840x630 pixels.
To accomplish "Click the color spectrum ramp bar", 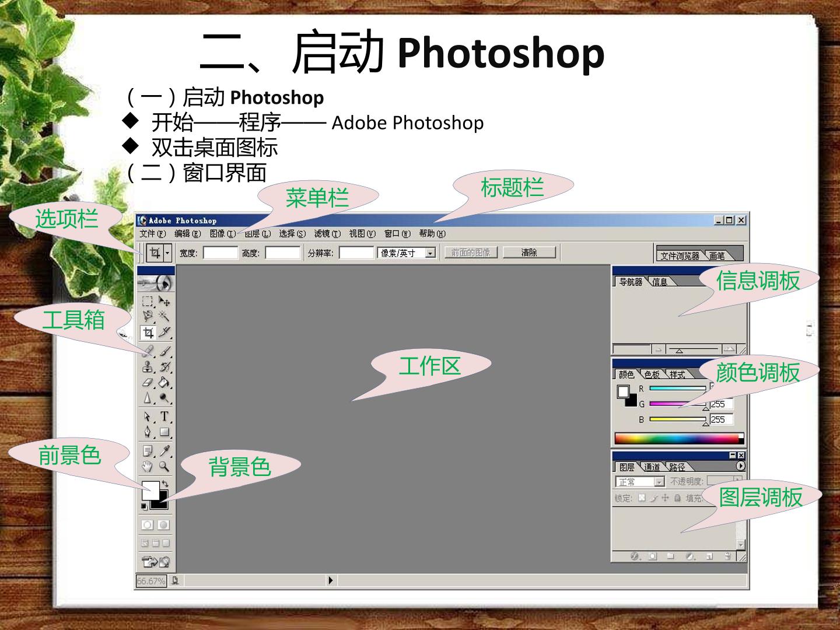I will pos(680,439).
